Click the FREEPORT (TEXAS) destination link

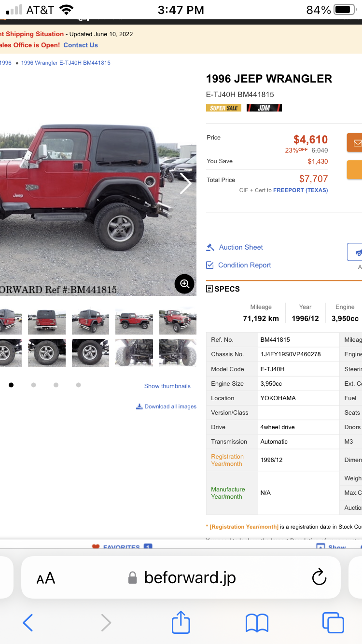tap(300, 190)
